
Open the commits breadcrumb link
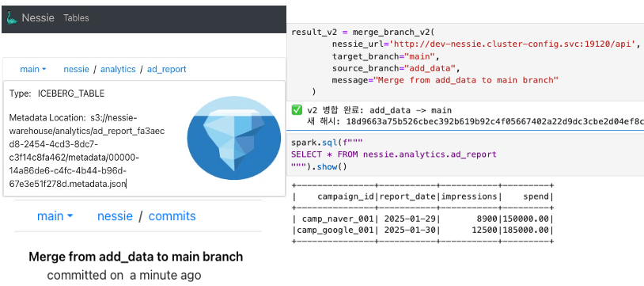point(172,216)
